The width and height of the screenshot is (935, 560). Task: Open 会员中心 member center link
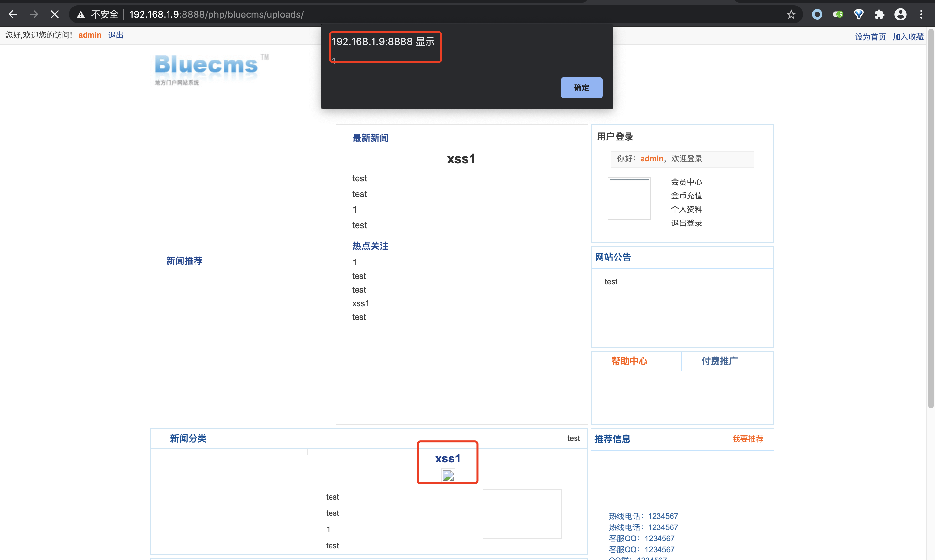coord(686,182)
